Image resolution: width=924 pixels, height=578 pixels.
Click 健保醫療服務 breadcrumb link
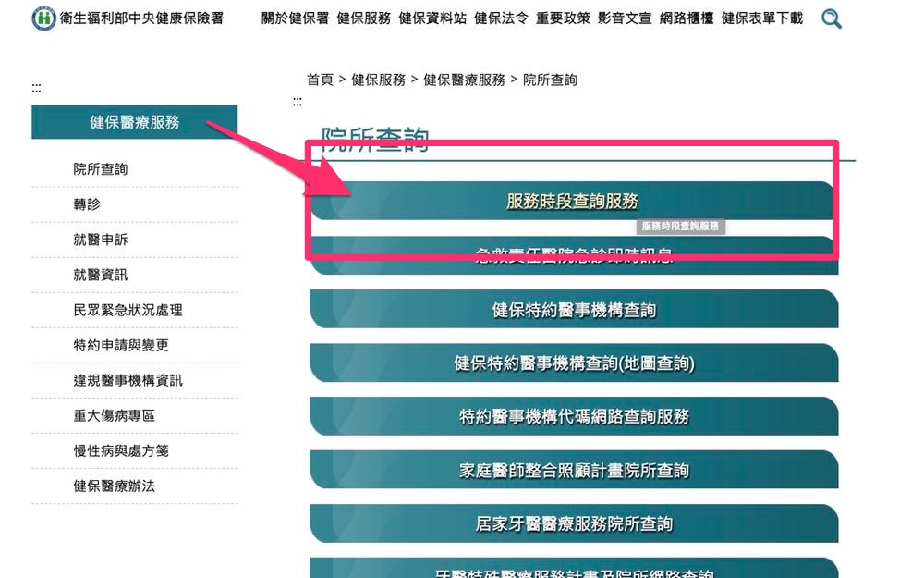[465, 80]
